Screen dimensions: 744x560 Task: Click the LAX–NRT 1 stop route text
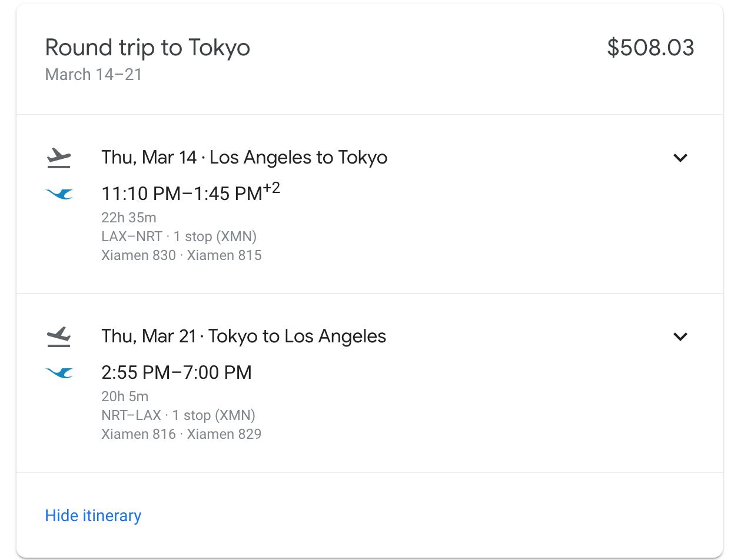179,236
